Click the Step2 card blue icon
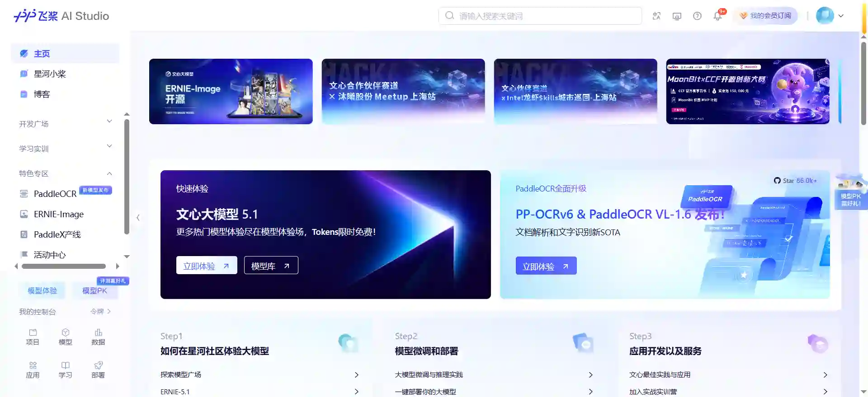Viewport: 868px width, 397px height. (583, 343)
